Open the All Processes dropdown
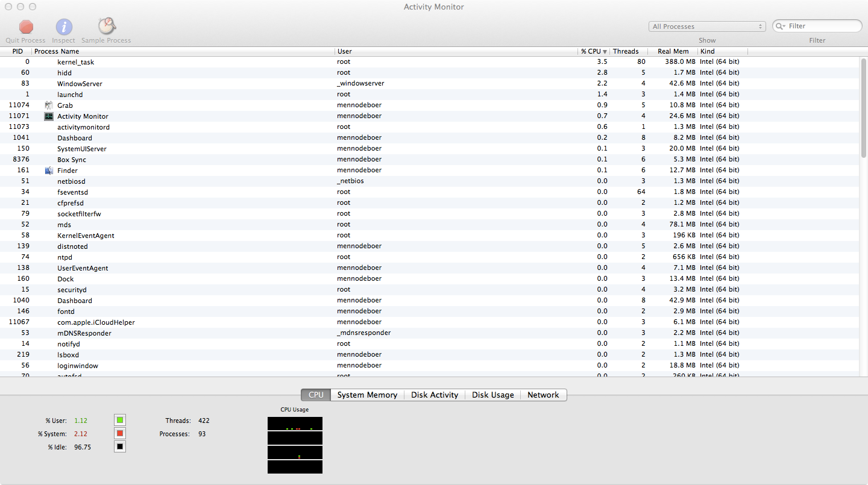868x485 pixels. coord(707,27)
